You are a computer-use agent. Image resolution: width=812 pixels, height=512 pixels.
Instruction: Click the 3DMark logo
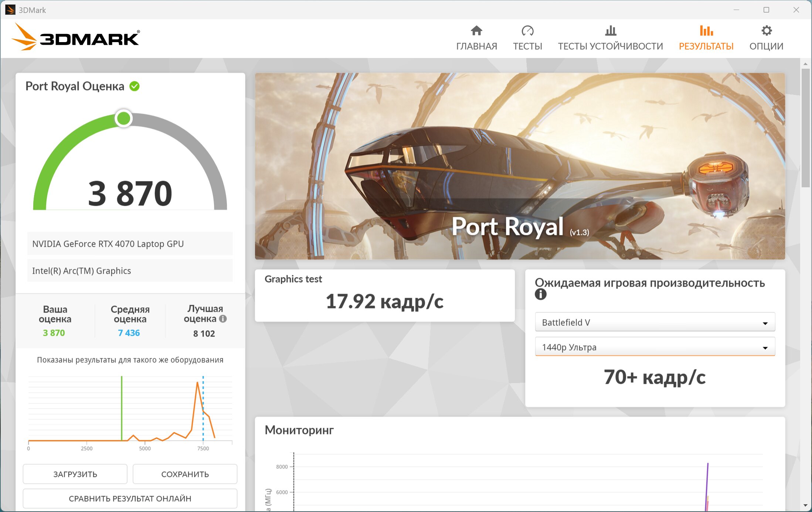tap(76, 37)
